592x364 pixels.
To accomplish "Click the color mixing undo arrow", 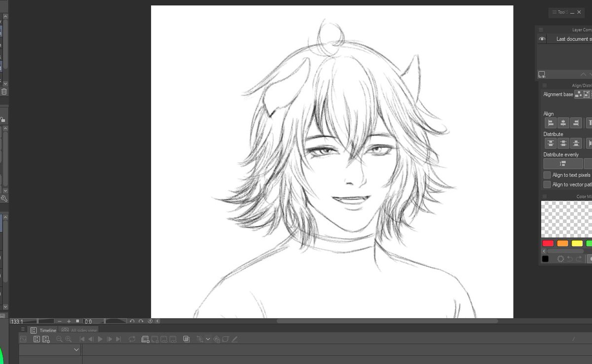I will point(569,259).
